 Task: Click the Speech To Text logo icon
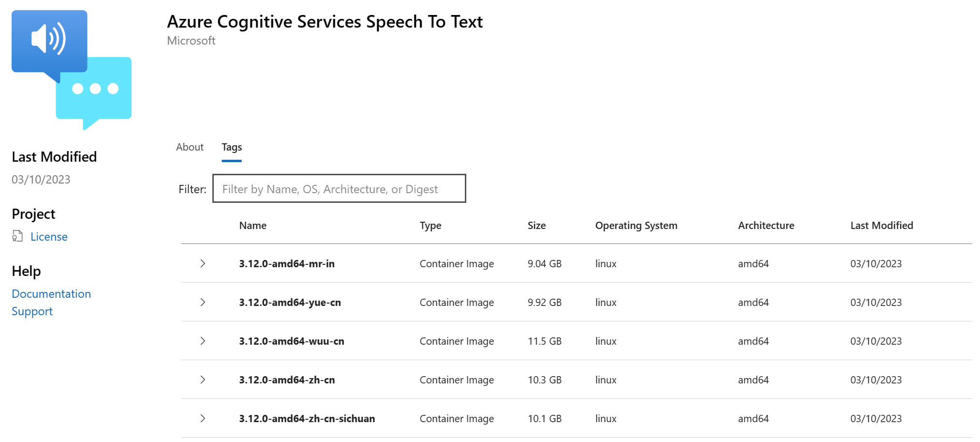point(72,69)
